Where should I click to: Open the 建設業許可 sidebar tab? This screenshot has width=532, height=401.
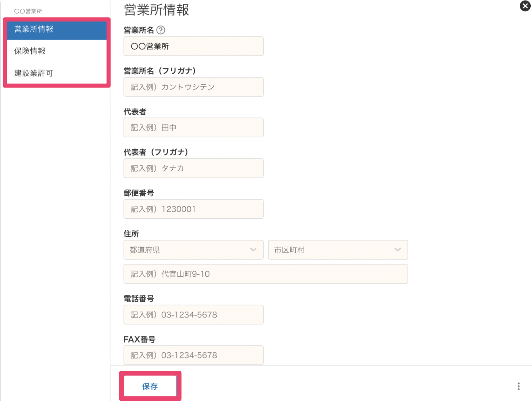(x=57, y=73)
